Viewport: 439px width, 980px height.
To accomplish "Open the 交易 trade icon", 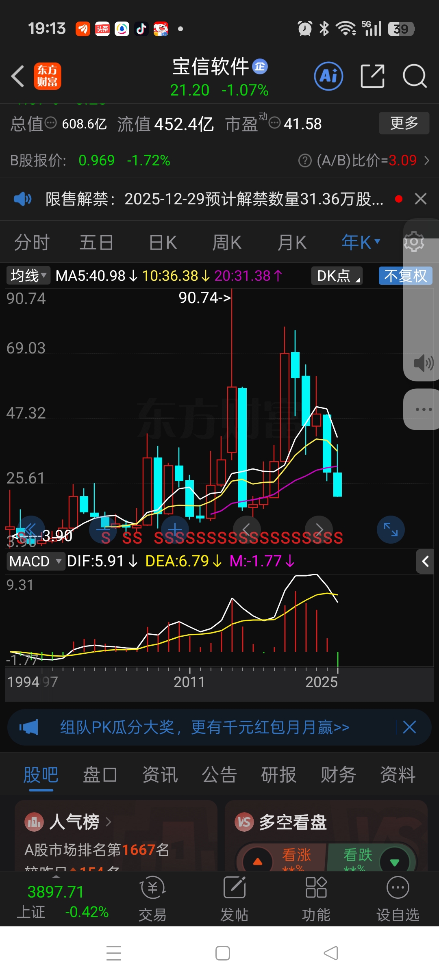I will (153, 900).
